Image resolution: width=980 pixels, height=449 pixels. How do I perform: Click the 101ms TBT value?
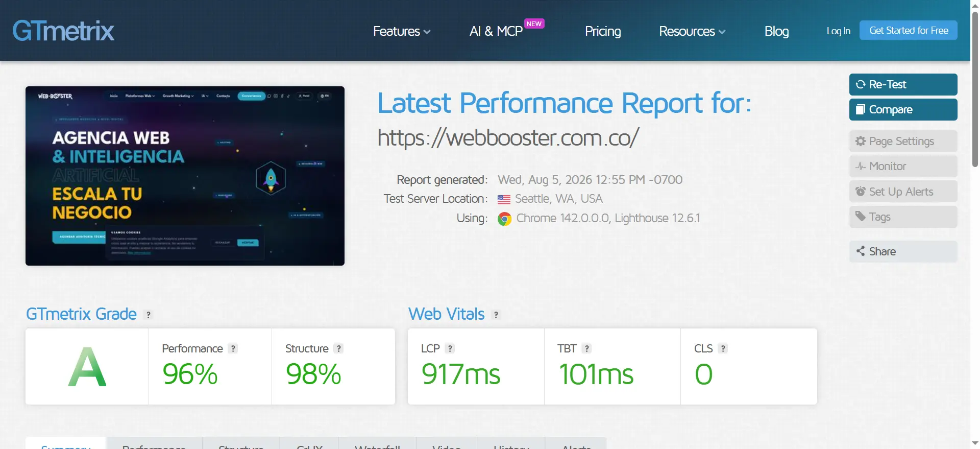click(596, 374)
